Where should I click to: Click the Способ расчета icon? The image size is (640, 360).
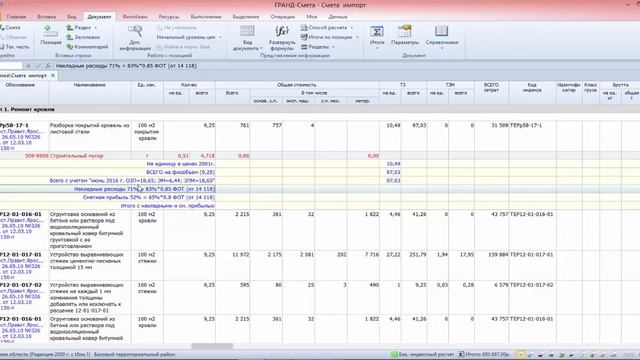pyautogui.click(x=304, y=27)
